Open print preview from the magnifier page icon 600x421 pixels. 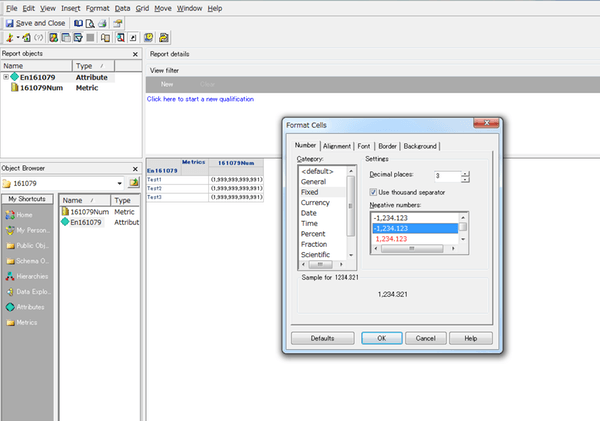[x=90, y=23]
